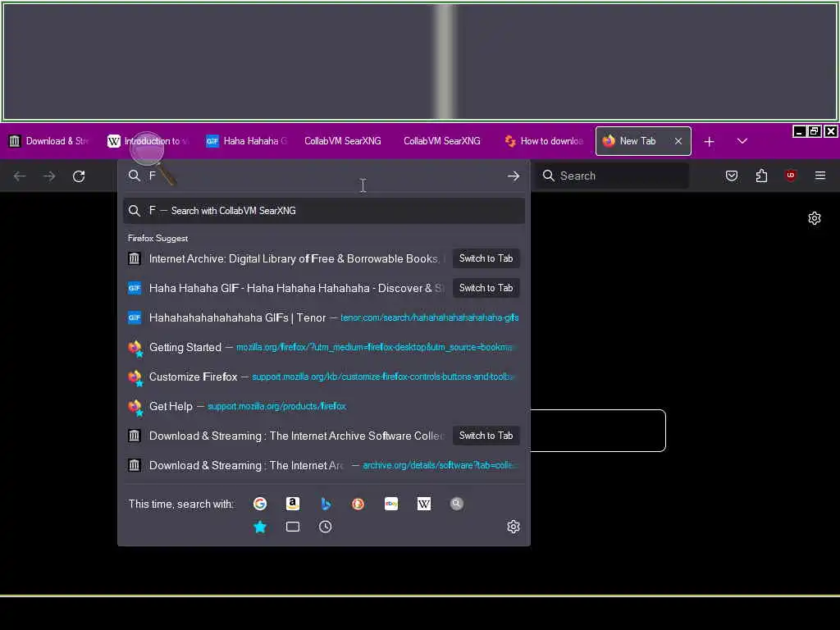Image resolution: width=840 pixels, height=630 pixels.
Task: Switch to the Wikipedia Introduction tab
Action: (x=148, y=141)
